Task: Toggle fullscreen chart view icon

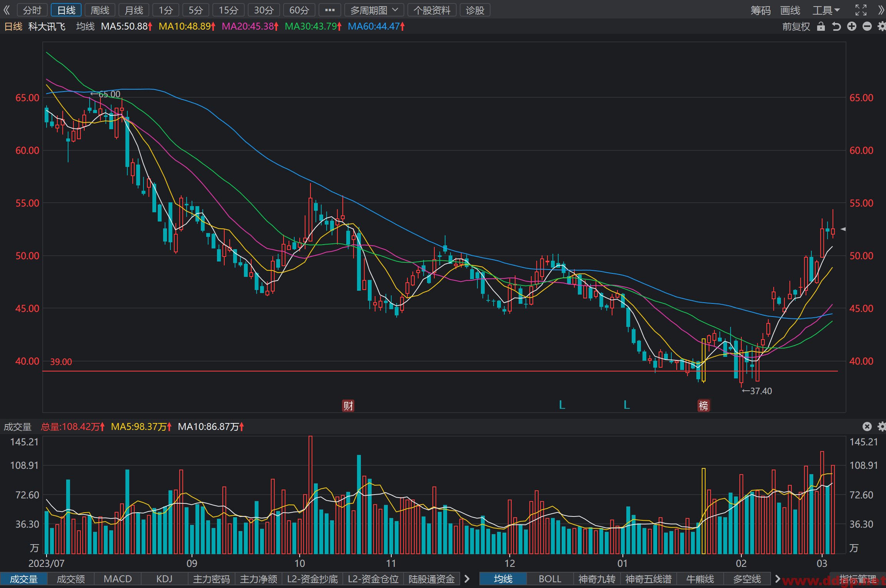Action: 861,10
